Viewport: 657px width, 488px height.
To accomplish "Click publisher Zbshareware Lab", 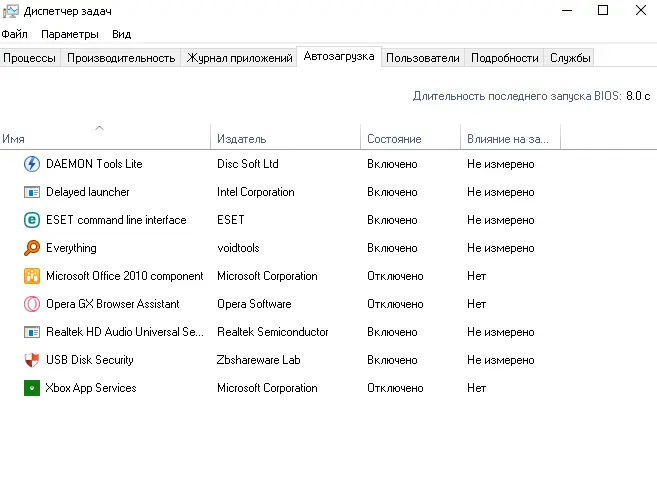I will [259, 360].
